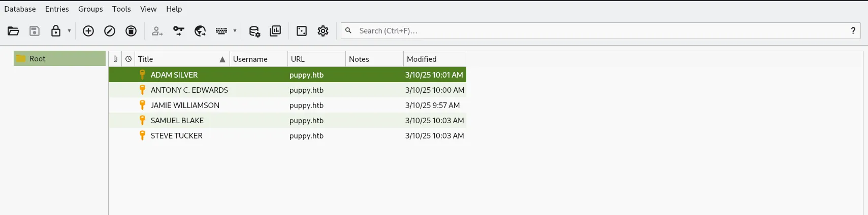
Task: Open application settings gear icon
Action: (323, 31)
